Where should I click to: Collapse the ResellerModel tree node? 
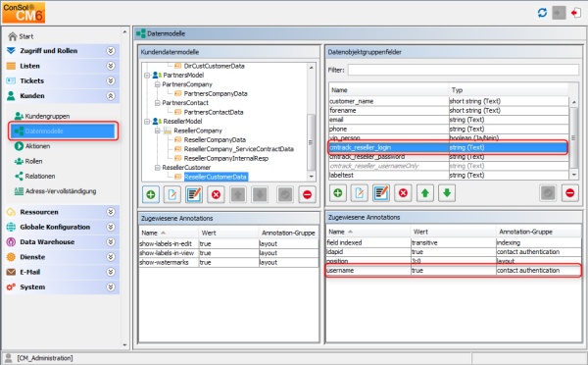coord(147,122)
